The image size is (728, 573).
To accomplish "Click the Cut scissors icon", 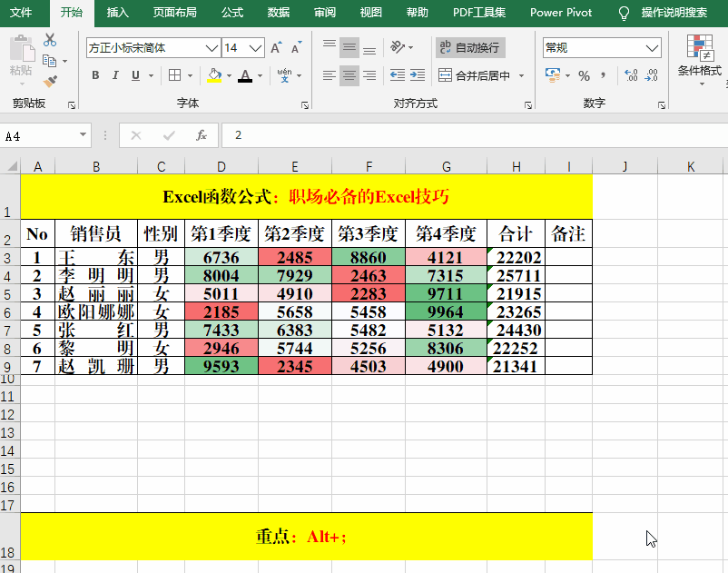I will (x=50, y=39).
